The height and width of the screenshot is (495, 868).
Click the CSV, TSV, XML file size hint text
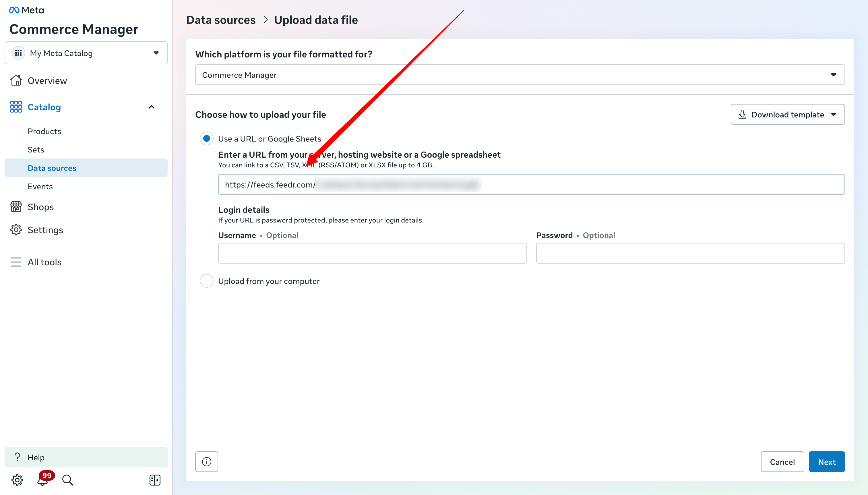326,165
